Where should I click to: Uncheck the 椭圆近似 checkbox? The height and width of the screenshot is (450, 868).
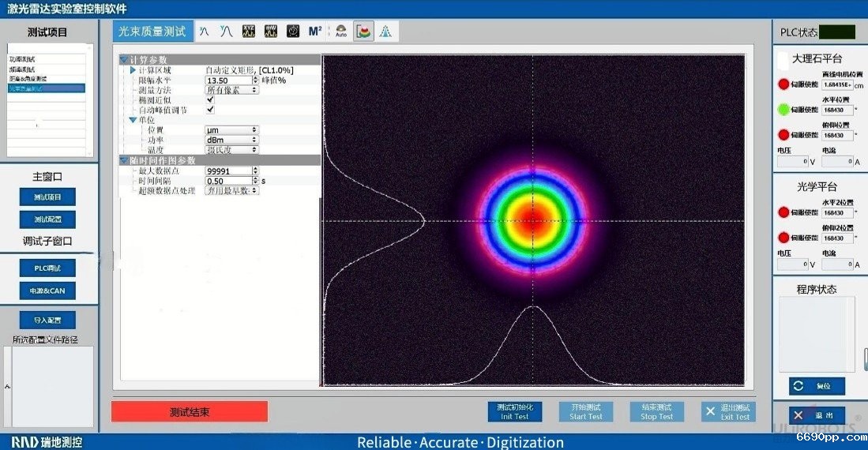[210, 100]
